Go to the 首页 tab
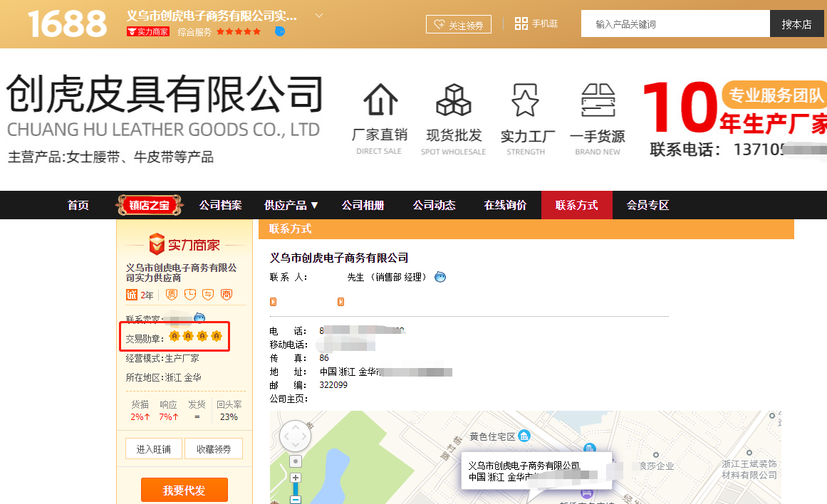This screenshot has width=827, height=504. click(x=78, y=205)
